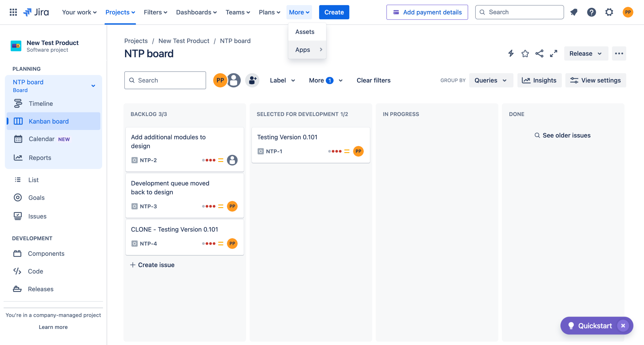
Task: Open the notifications bell icon
Action: [x=574, y=12]
